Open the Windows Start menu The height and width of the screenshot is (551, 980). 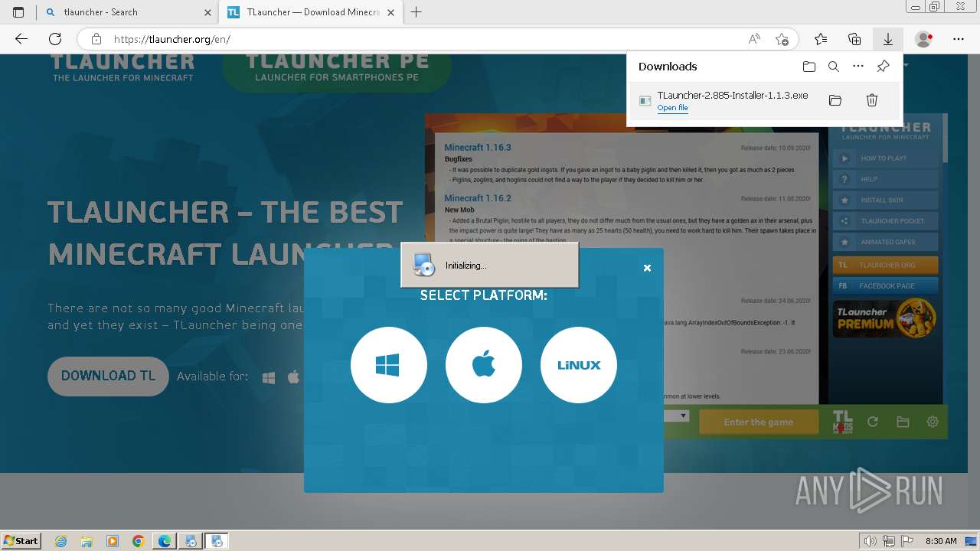point(21,540)
